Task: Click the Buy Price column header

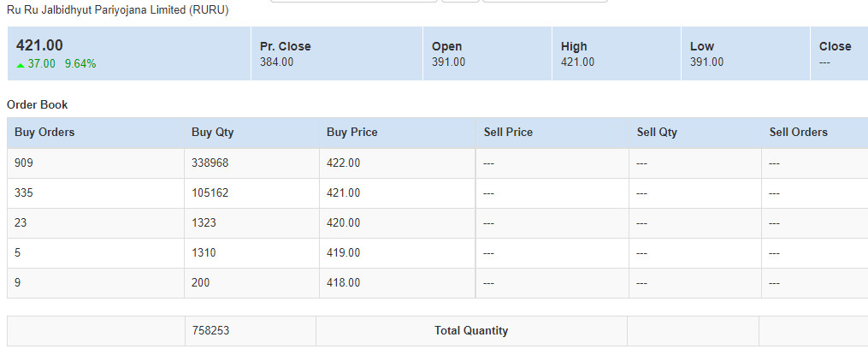Action: coord(351,133)
